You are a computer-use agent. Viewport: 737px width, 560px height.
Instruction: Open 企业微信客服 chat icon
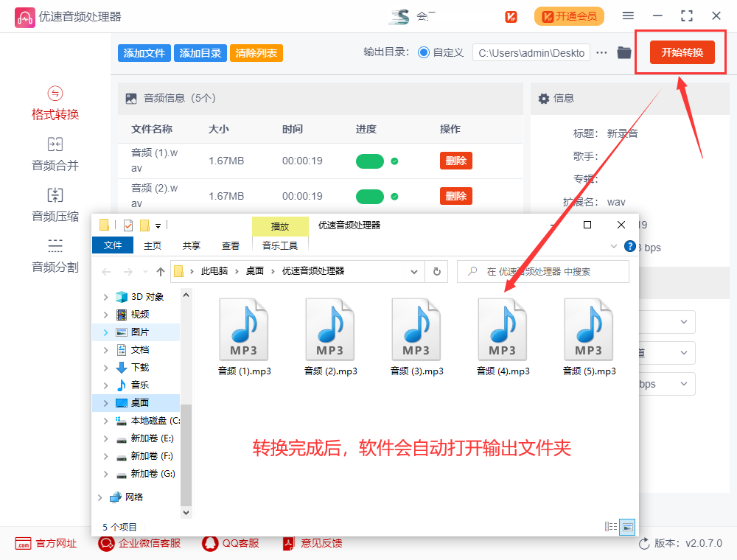click(106, 544)
